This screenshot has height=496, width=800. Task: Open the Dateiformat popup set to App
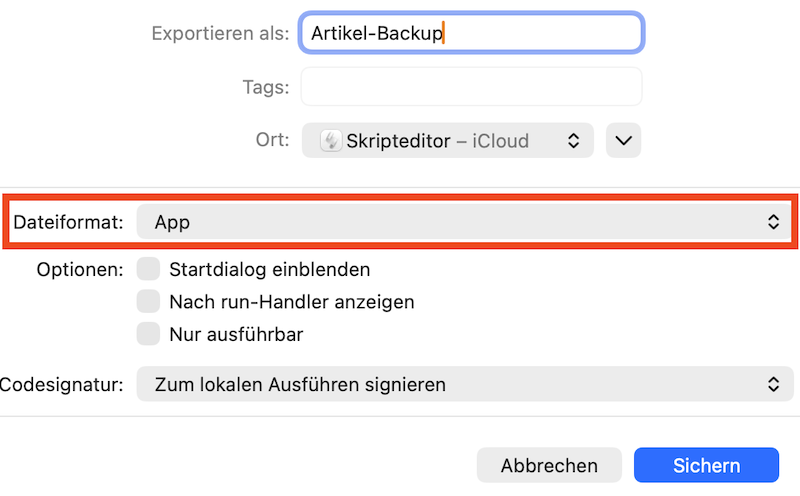[460, 222]
